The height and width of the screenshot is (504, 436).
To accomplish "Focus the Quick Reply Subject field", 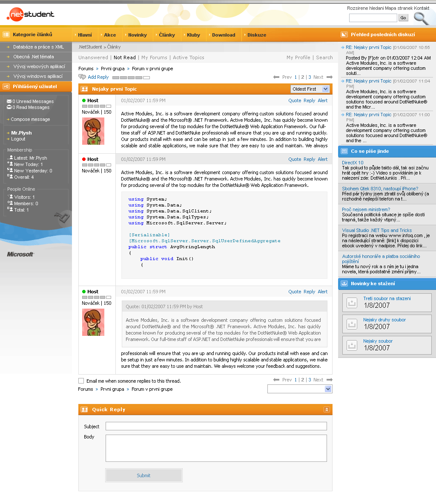I will pos(216,426).
